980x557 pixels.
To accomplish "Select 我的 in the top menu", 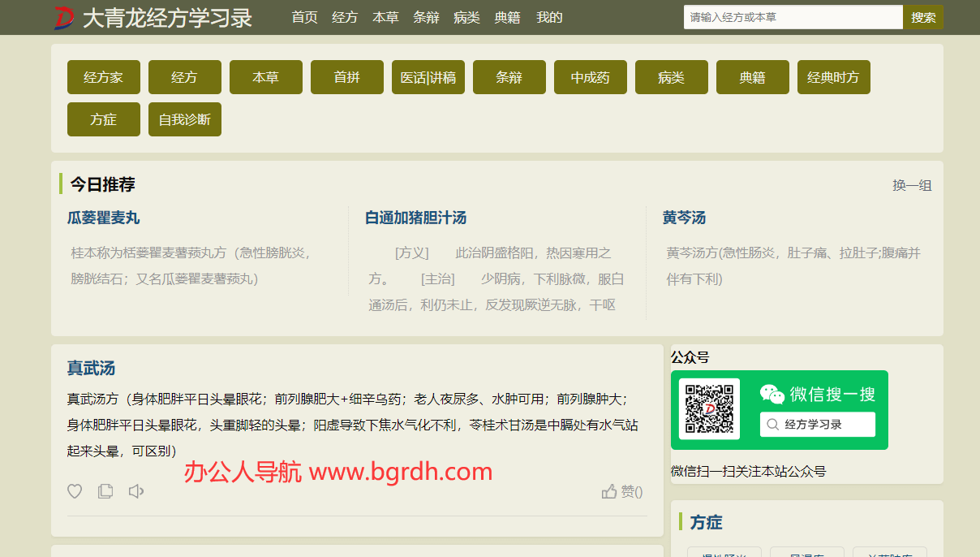I will (549, 17).
